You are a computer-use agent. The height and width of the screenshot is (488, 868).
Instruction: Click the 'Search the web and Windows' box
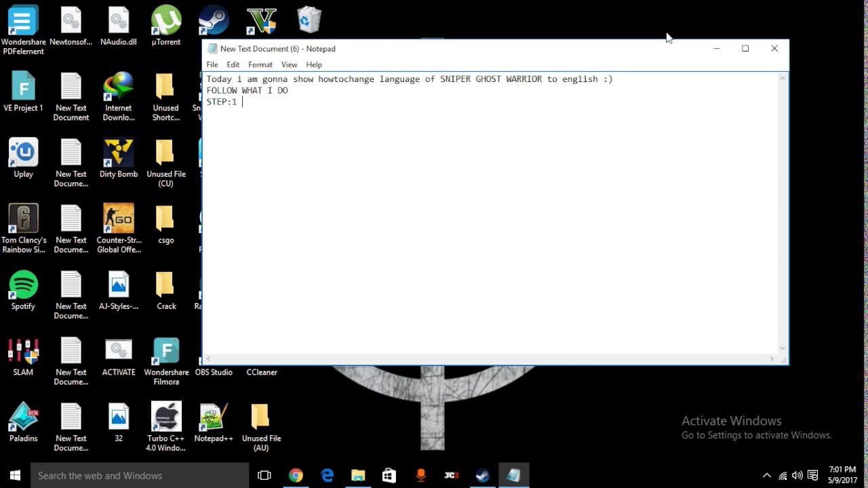[x=140, y=475]
